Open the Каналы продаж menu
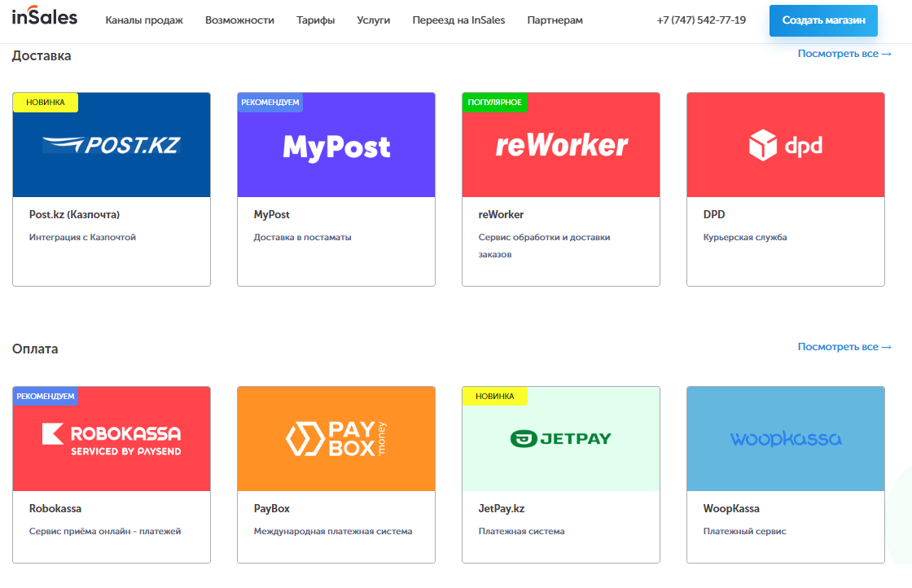912x588 pixels. point(144,20)
